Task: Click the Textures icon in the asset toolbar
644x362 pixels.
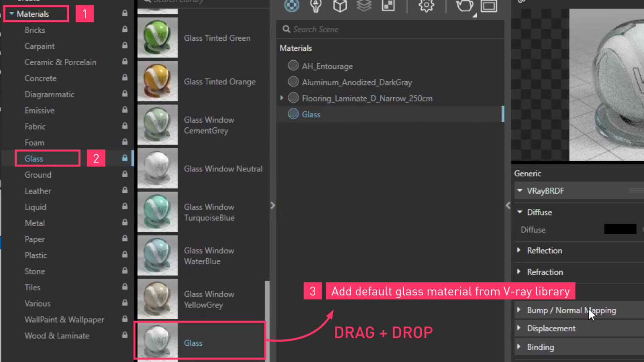Action: pos(388,6)
